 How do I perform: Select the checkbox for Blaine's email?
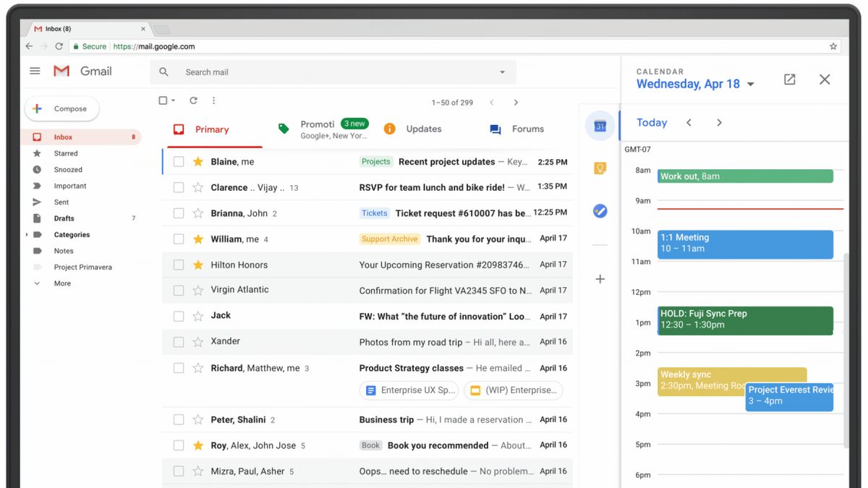[x=178, y=161]
